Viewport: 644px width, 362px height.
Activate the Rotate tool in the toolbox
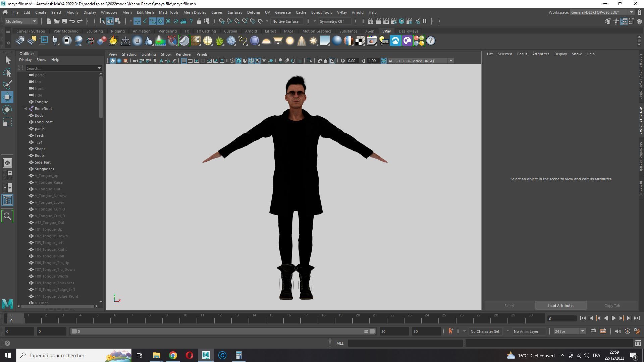point(7,109)
